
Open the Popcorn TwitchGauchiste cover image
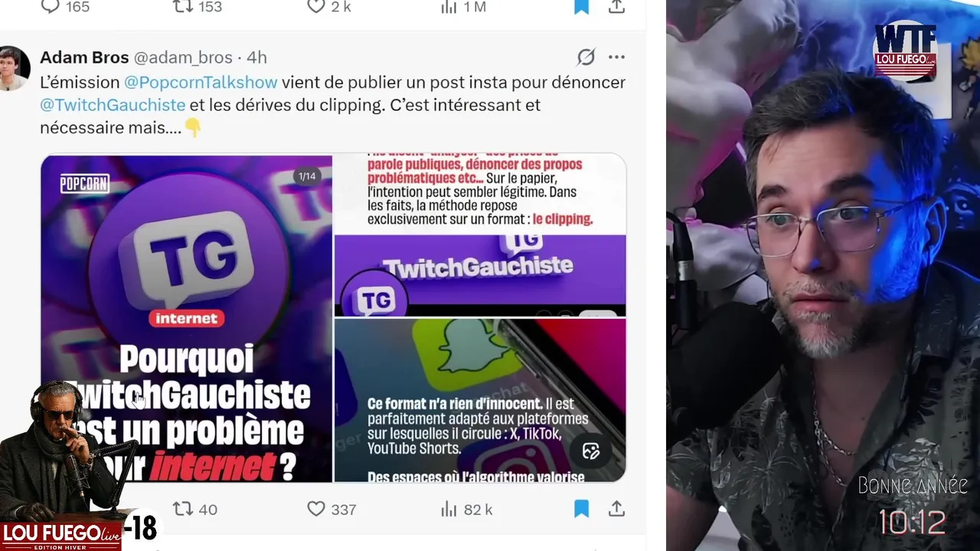pyautogui.click(x=186, y=318)
